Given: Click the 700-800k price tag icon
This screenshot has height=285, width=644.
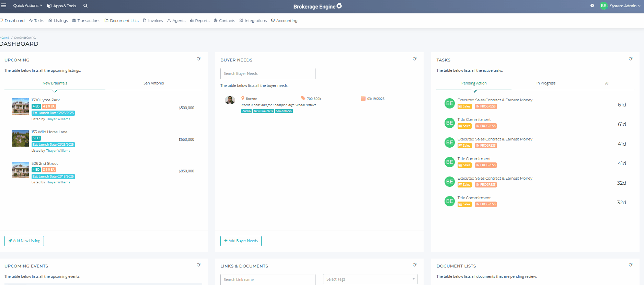Looking at the screenshot, I should click(x=303, y=98).
